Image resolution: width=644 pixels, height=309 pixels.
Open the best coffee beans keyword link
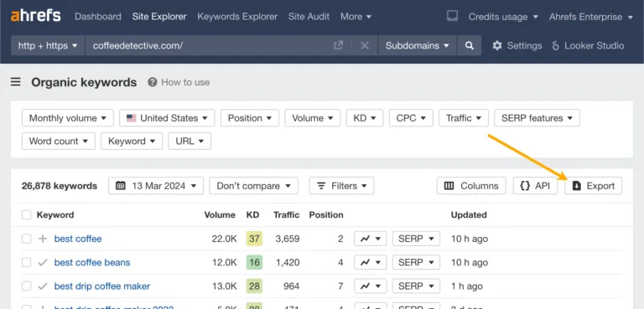click(x=92, y=263)
